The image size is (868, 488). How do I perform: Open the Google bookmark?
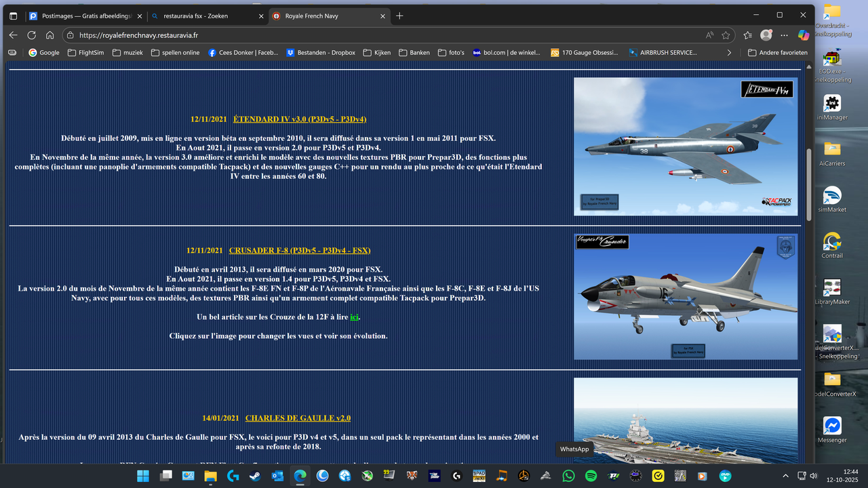pyautogui.click(x=43, y=52)
